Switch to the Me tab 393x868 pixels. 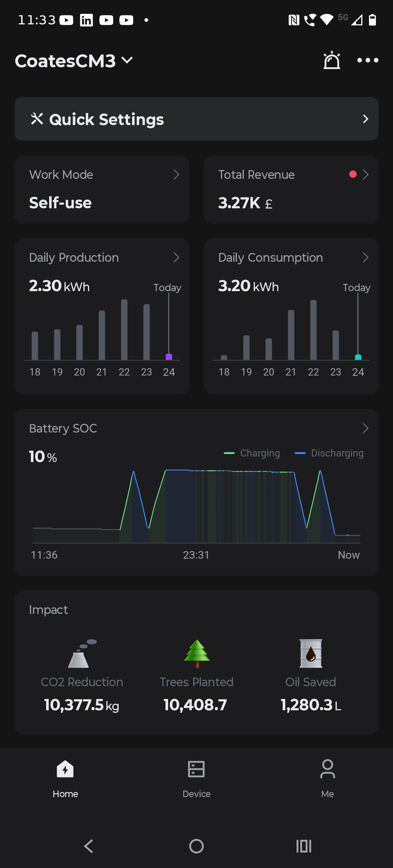point(327,778)
